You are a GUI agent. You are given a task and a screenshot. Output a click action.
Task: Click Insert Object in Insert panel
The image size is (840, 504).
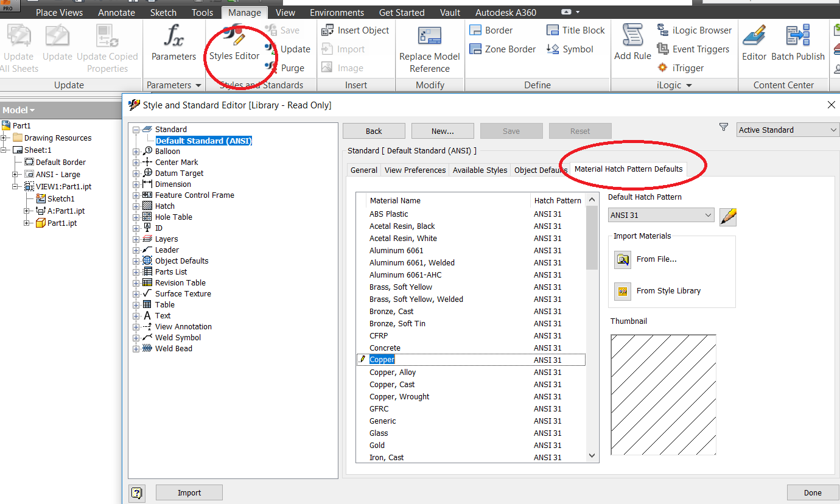coord(355,30)
